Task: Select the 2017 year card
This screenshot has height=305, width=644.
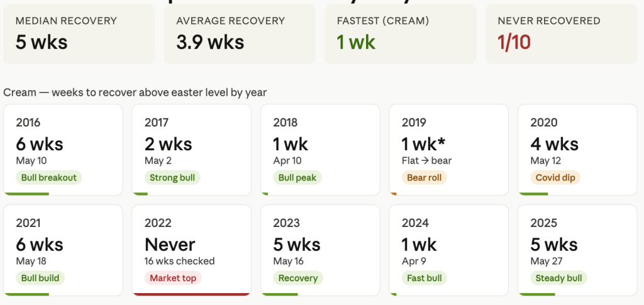Action: click(191, 150)
